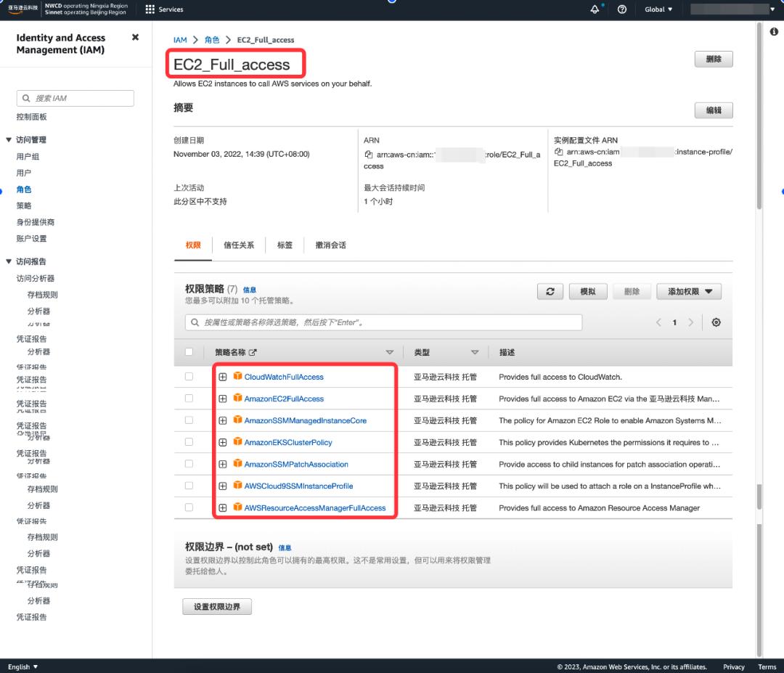Close the IAM sidebar with X
The width and height of the screenshot is (784, 673).
tap(135, 37)
